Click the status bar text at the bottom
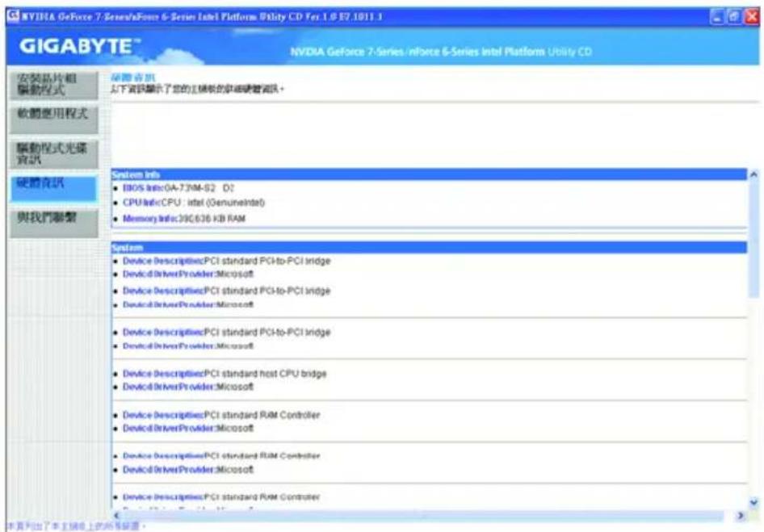Viewport: 764px width, 532px height. point(75,526)
